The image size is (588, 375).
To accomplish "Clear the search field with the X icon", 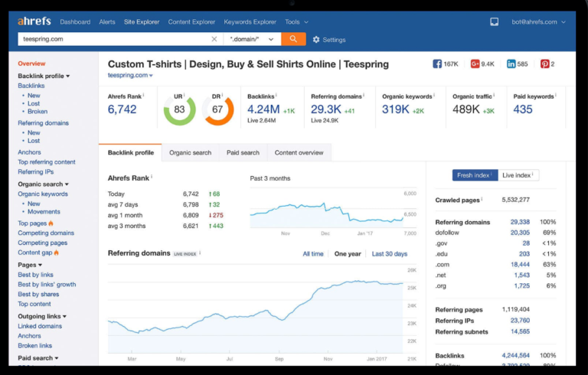I will click(x=214, y=39).
